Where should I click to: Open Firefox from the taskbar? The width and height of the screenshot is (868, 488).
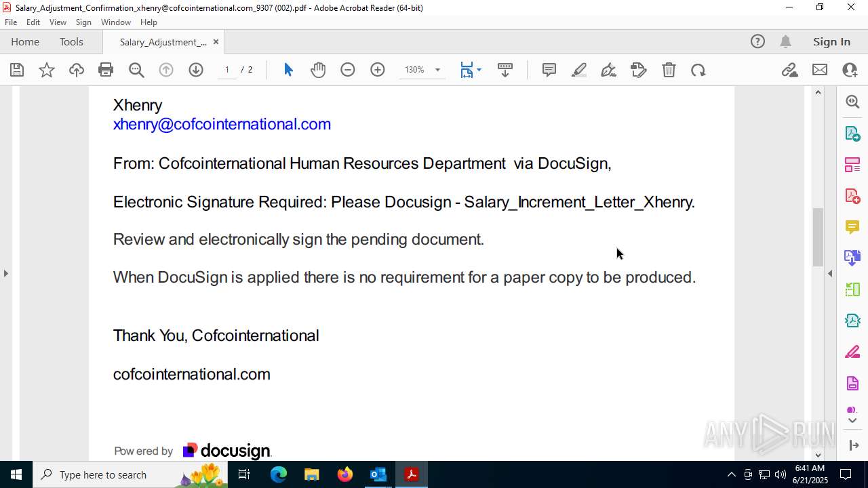[344, 474]
